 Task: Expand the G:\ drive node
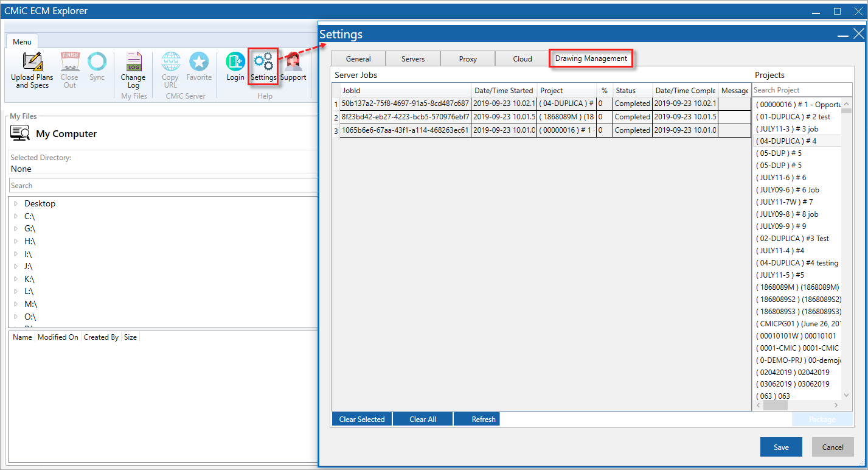[x=17, y=228]
